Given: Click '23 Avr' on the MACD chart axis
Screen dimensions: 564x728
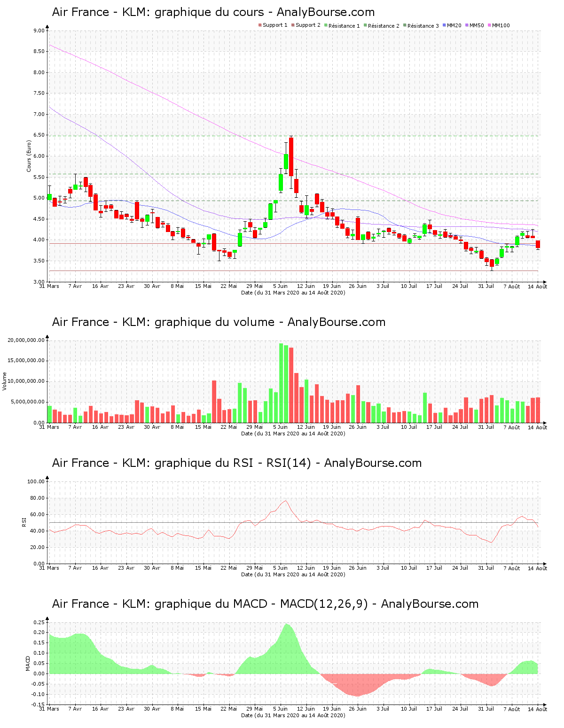Looking at the screenshot, I should coord(126,709).
